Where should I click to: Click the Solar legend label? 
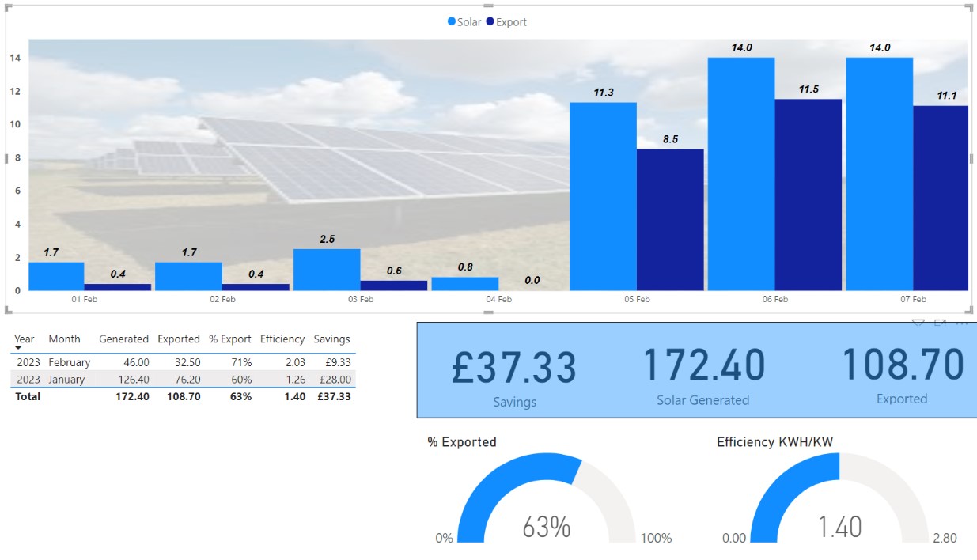469,22
